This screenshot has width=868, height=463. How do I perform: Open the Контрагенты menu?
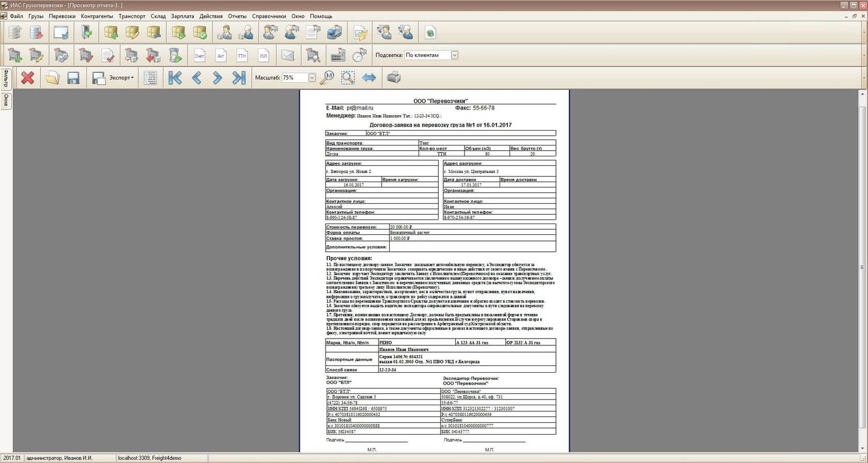(x=97, y=16)
